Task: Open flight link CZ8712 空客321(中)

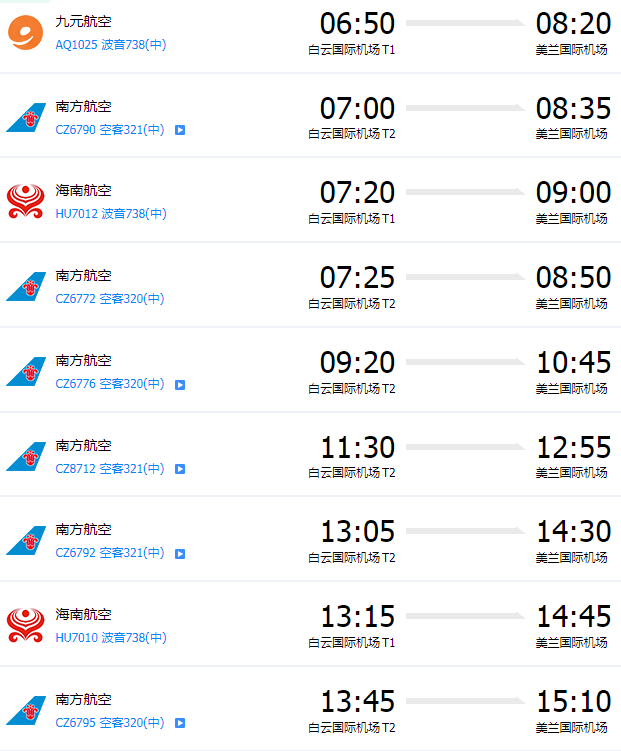Action: point(110,468)
